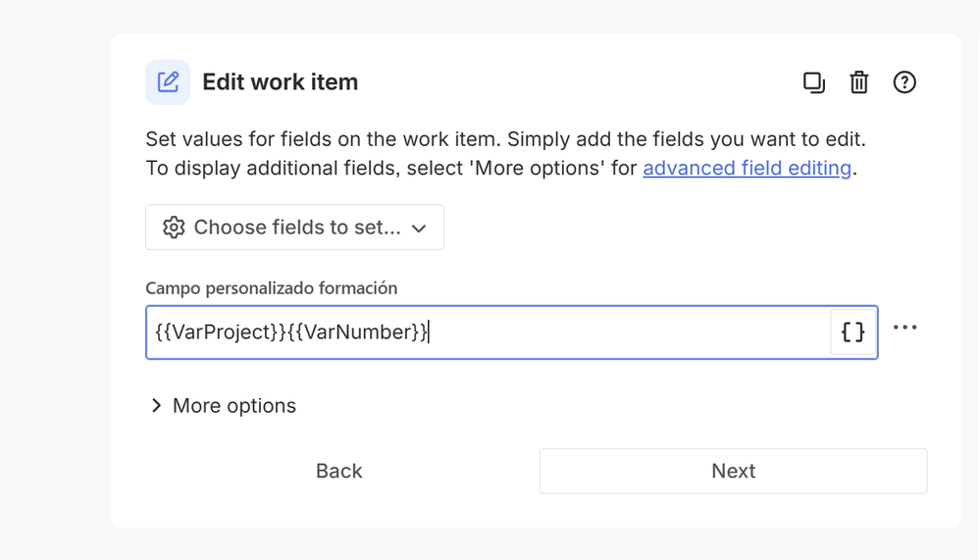The image size is (980, 560).
Task: Click the Campo personalizado formación label
Action: (272, 288)
